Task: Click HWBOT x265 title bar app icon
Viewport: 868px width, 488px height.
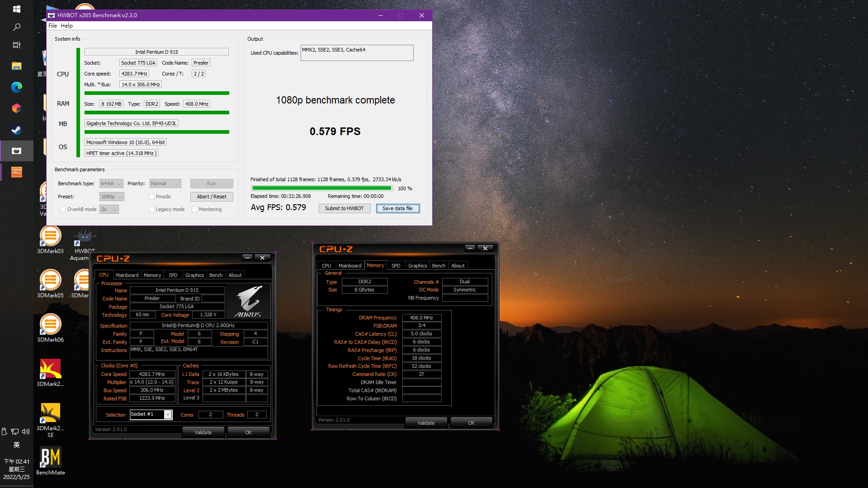Action: (x=52, y=15)
